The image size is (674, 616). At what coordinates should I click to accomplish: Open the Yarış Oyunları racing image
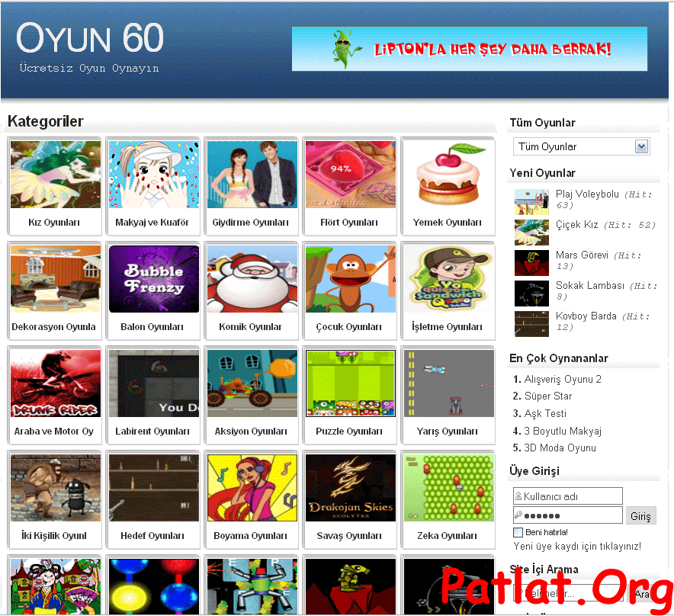tap(449, 383)
